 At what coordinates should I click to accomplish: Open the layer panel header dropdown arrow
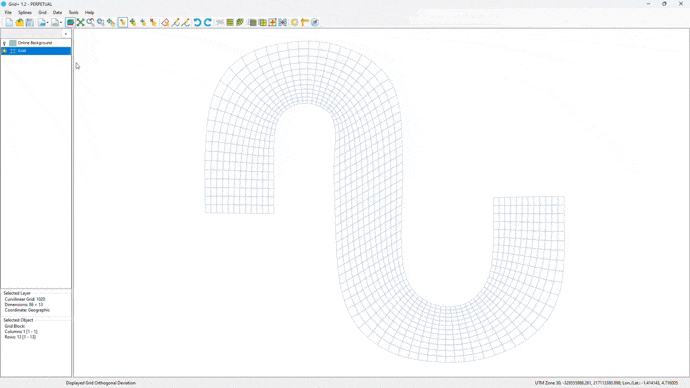tap(66, 34)
